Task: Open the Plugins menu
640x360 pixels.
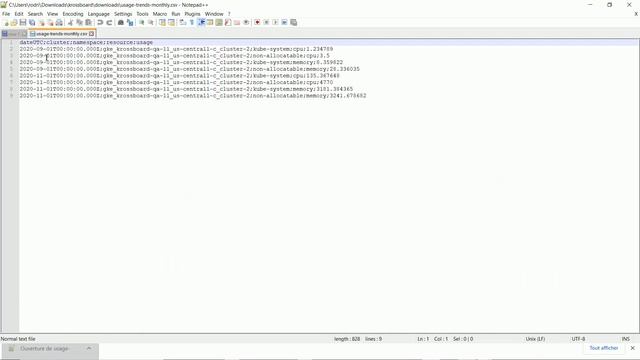Action: tap(192, 14)
